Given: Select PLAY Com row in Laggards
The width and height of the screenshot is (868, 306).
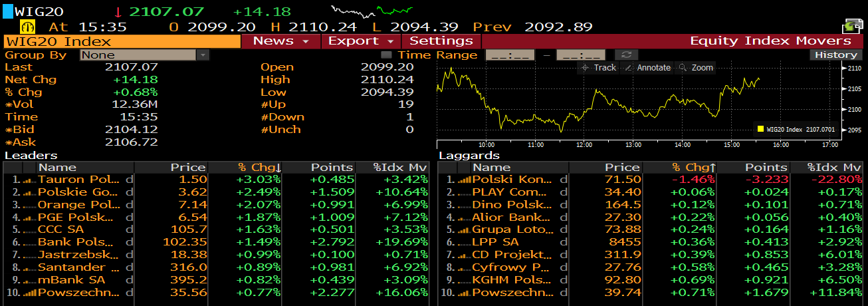Looking at the screenshot, I should 651,192.
